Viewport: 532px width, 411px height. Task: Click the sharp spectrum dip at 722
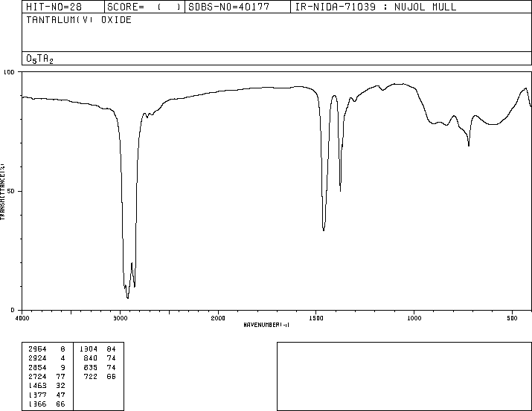click(469, 146)
